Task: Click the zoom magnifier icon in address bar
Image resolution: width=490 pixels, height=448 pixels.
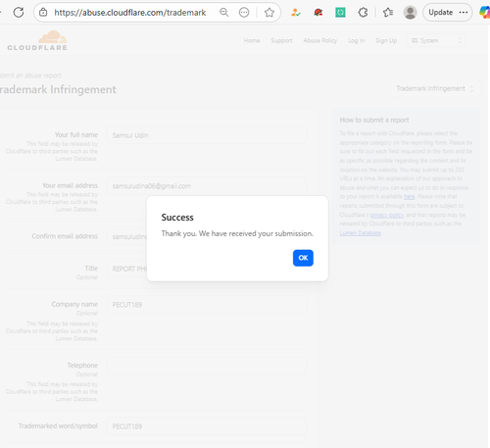Action: [x=224, y=13]
